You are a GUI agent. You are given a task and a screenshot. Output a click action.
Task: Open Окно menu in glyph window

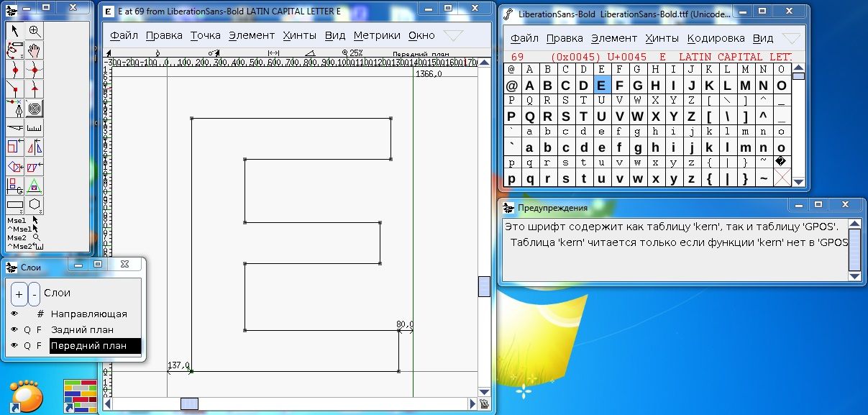click(x=421, y=35)
